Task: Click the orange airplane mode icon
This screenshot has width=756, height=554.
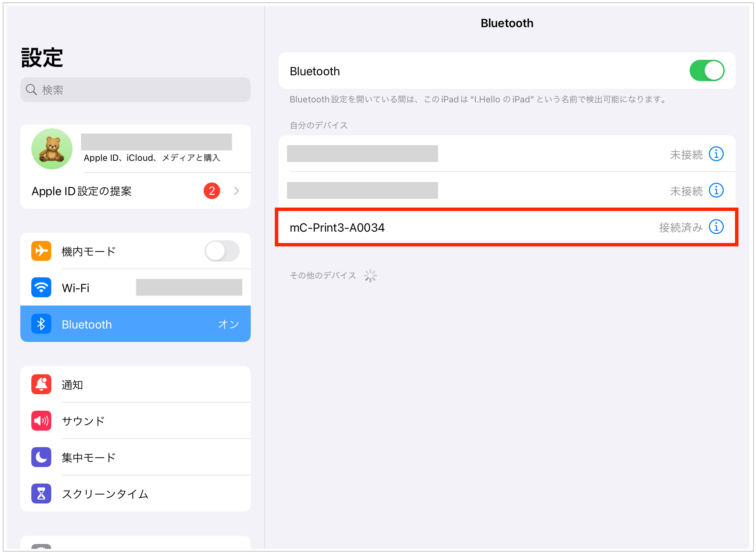Action: point(41,251)
